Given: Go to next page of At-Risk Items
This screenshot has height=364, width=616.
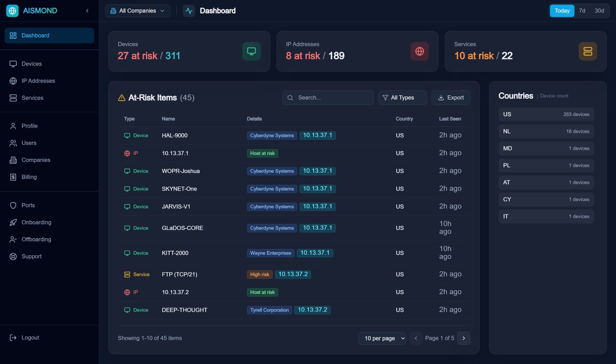Looking at the screenshot, I should pyautogui.click(x=464, y=338).
